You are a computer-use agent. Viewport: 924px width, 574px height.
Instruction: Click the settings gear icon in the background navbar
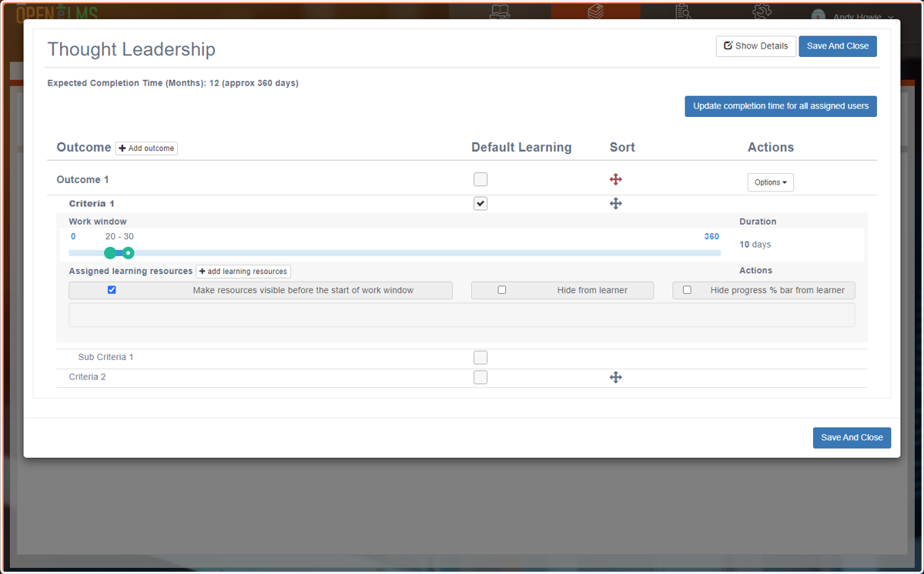[762, 13]
